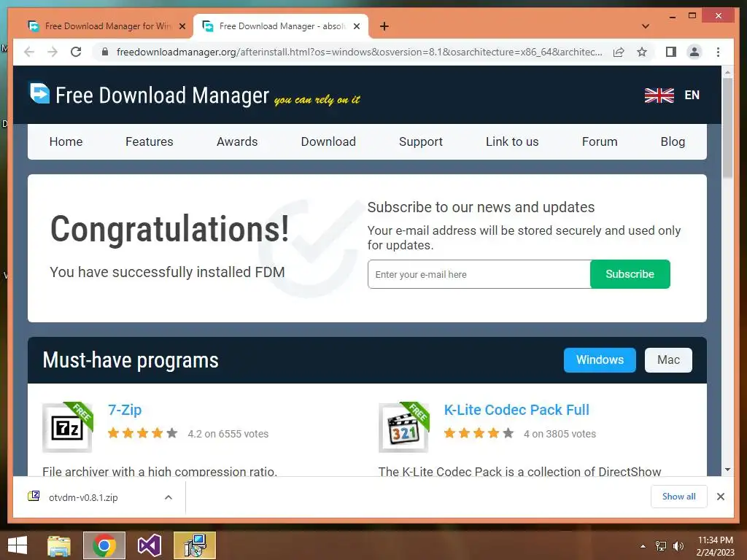This screenshot has height=560, width=747.
Task: Close the 'Free Download Manager for Win' tab
Action: (182, 26)
